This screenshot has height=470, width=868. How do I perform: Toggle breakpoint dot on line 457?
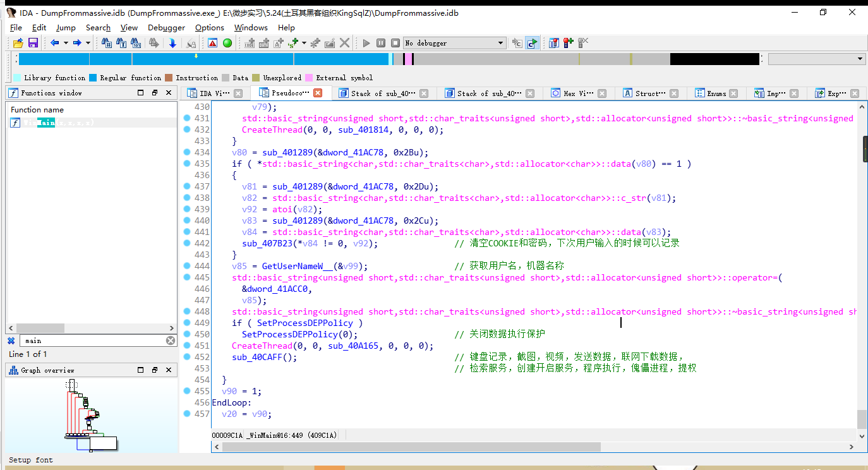pos(187,414)
